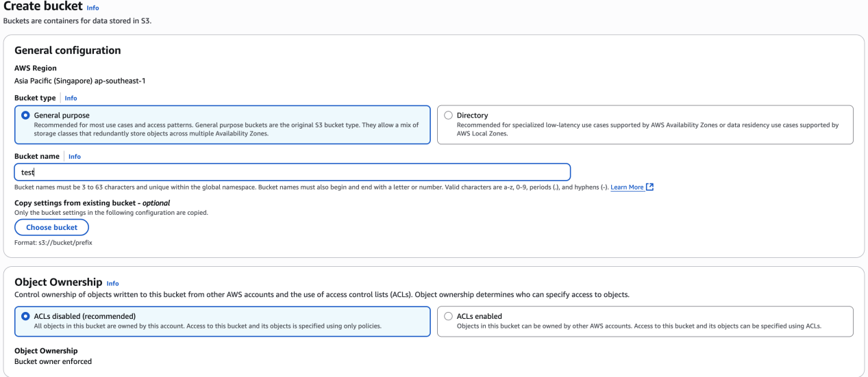The width and height of the screenshot is (868, 377).
Task: Open the external link icon beside Learn More
Action: coord(649,187)
